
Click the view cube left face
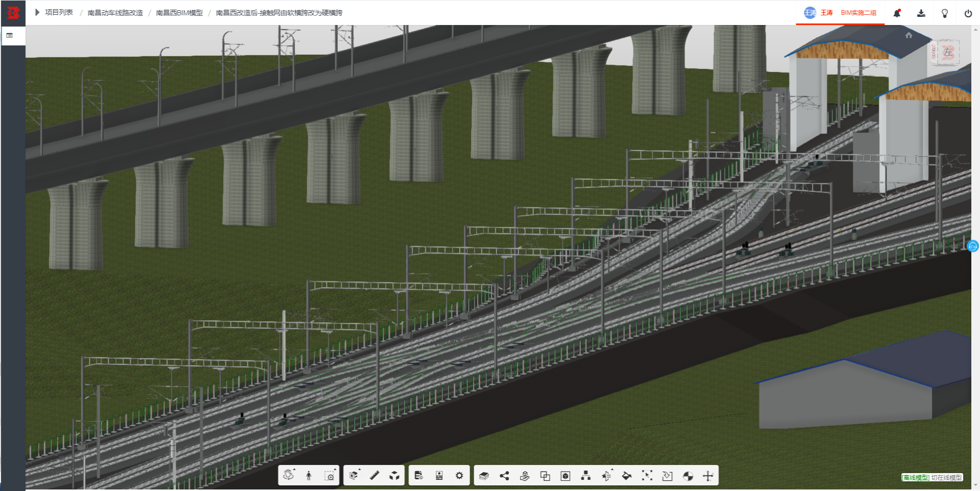click(x=948, y=52)
